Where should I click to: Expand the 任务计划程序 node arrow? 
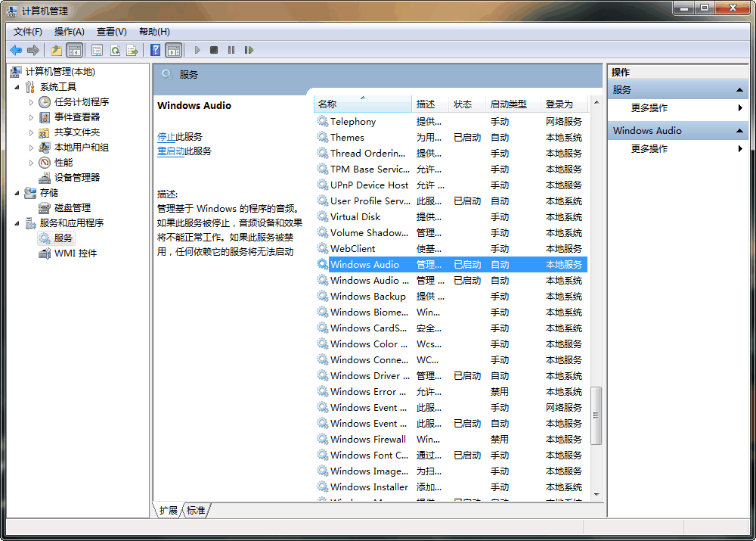click(x=31, y=102)
